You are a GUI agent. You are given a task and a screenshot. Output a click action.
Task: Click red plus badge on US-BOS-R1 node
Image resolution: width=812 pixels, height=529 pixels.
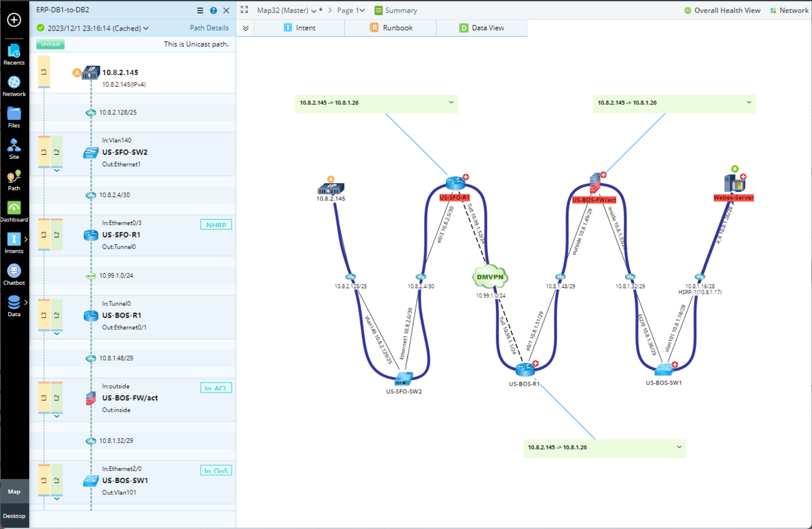pos(535,363)
